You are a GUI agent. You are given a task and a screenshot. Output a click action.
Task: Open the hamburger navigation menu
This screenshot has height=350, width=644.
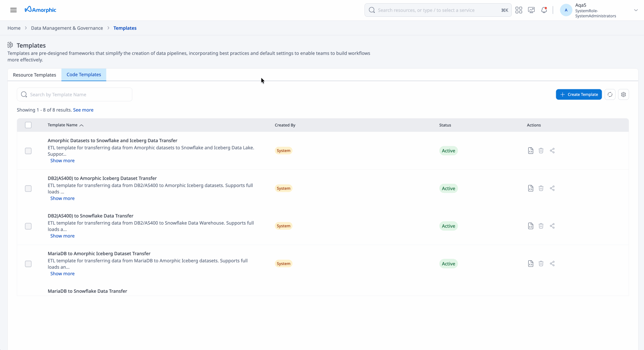(x=13, y=10)
